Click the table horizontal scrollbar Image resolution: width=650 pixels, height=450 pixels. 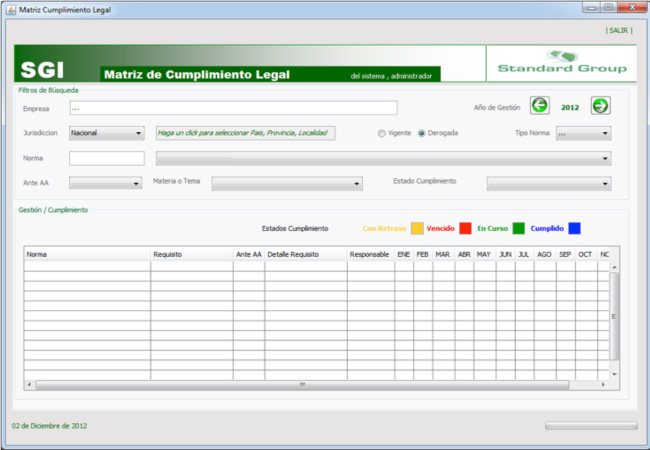301,384
